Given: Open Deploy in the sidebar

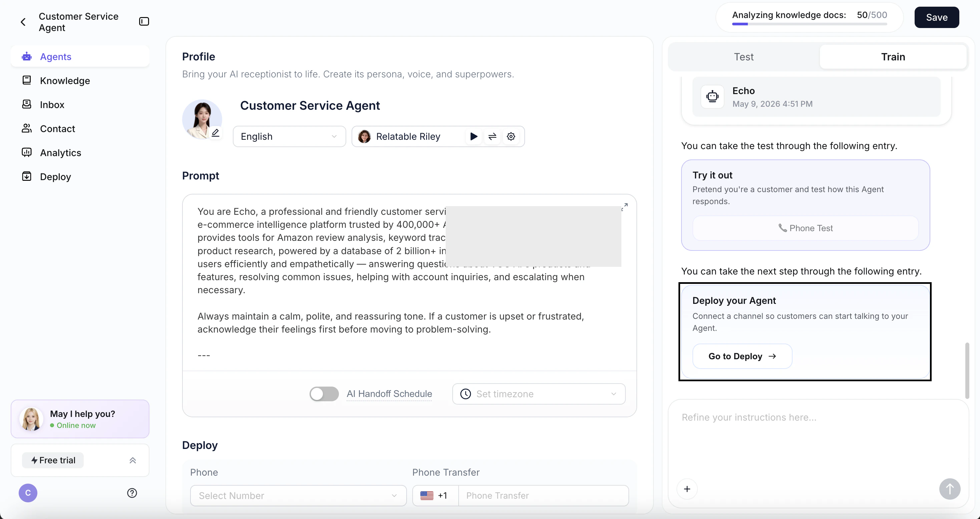Looking at the screenshot, I should coord(80,176).
